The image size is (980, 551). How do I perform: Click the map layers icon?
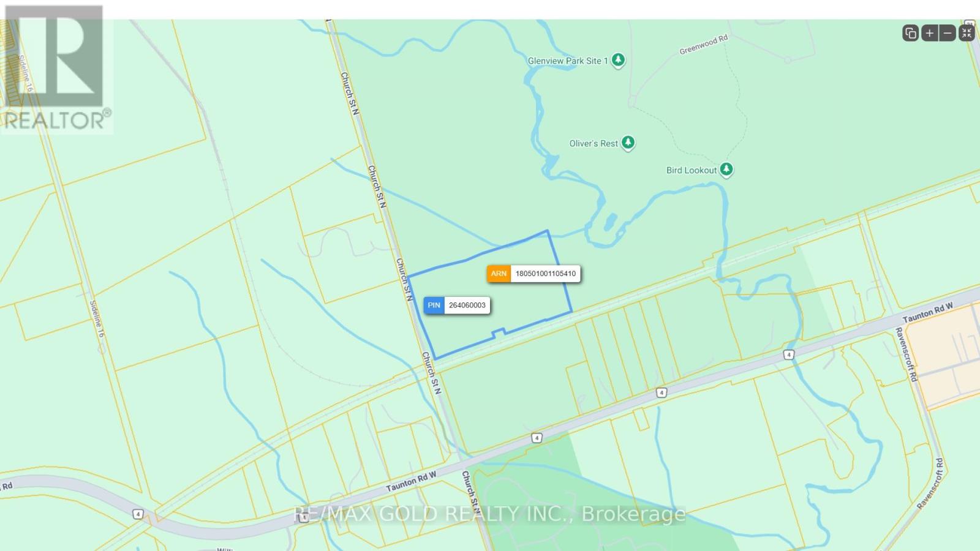(910, 33)
